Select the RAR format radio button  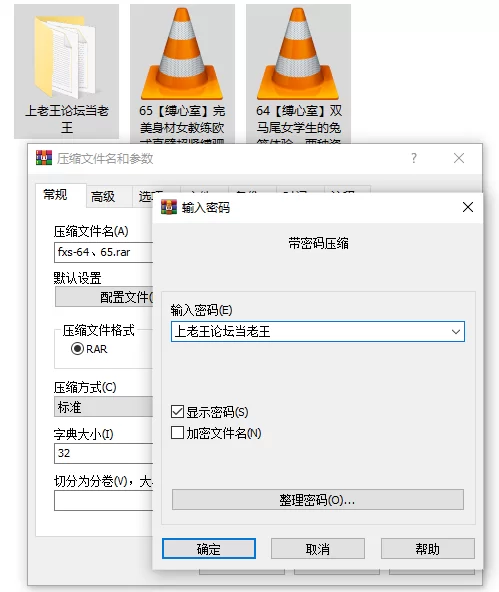click(x=77, y=348)
